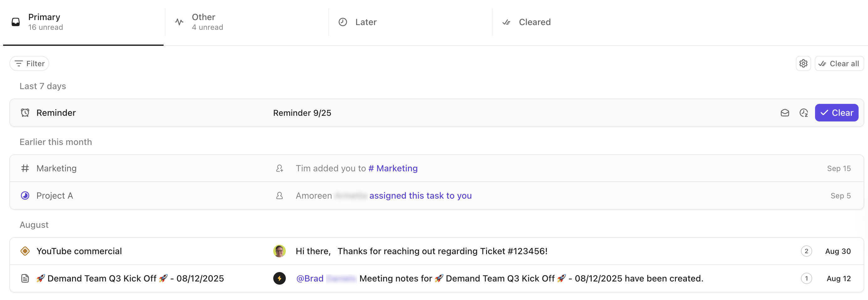Open the # Marketing channel link
This screenshot has height=300, width=868.
393,168
